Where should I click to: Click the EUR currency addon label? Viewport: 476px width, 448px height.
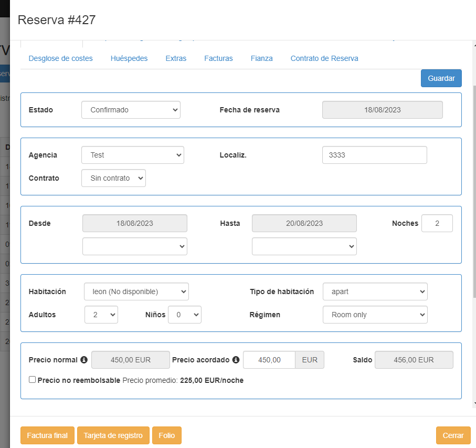(x=310, y=360)
